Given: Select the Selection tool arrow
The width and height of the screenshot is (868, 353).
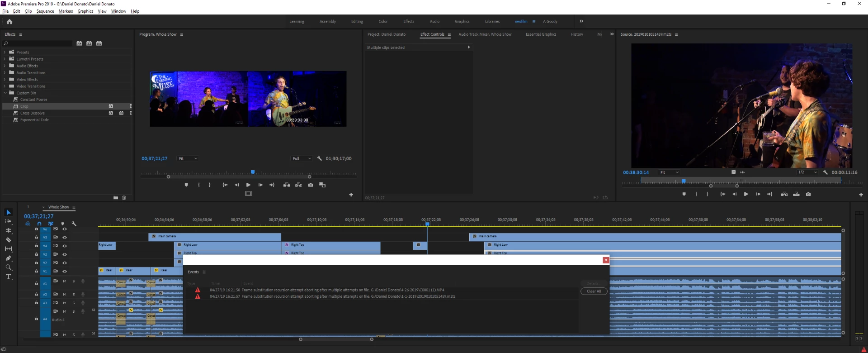Looking at the screenshot, I should coord(8,212).
